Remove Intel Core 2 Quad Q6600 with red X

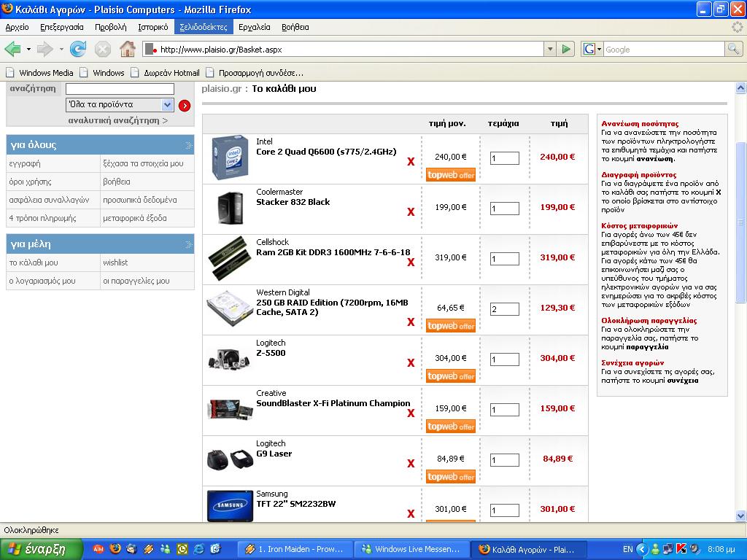coord(411,162)
